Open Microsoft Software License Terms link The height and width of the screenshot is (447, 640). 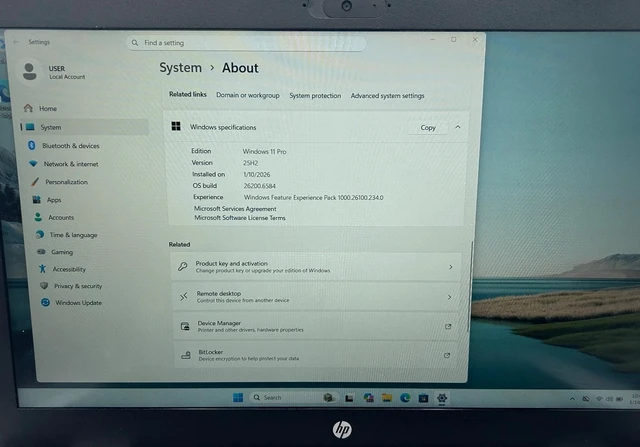click(240, 218)
